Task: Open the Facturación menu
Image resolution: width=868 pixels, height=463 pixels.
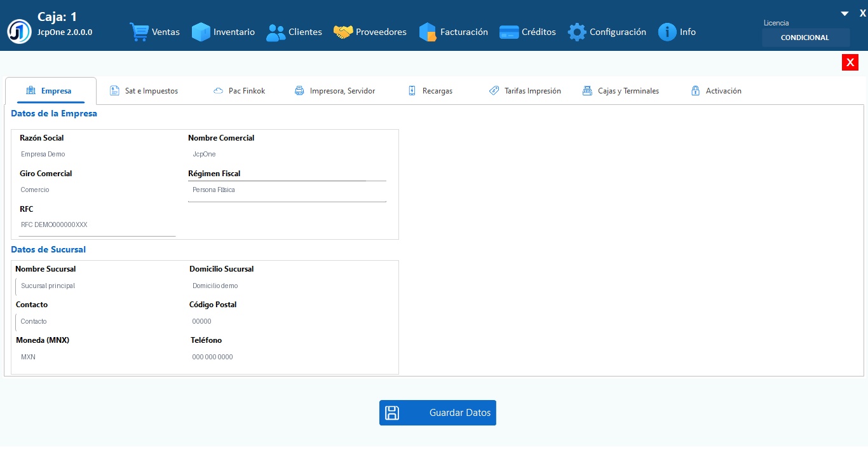Action: coord(454,32)
